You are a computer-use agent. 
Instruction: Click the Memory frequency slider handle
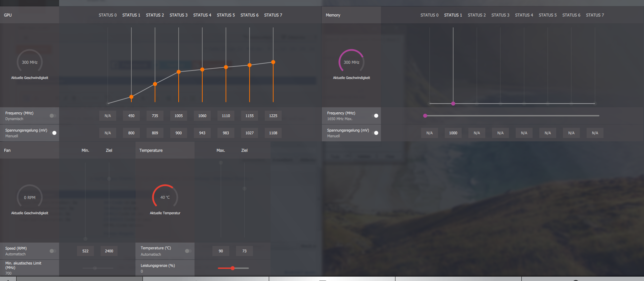(425, 116)
